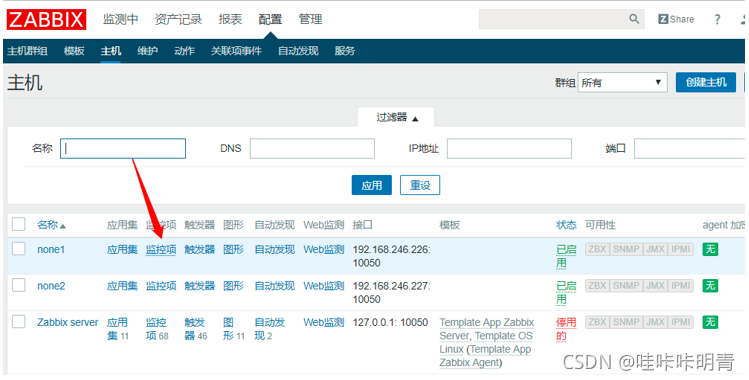The image size is (749, 380).
Task: Toggle 停用的 status of Zabbix server
Action: coord(566,329)
